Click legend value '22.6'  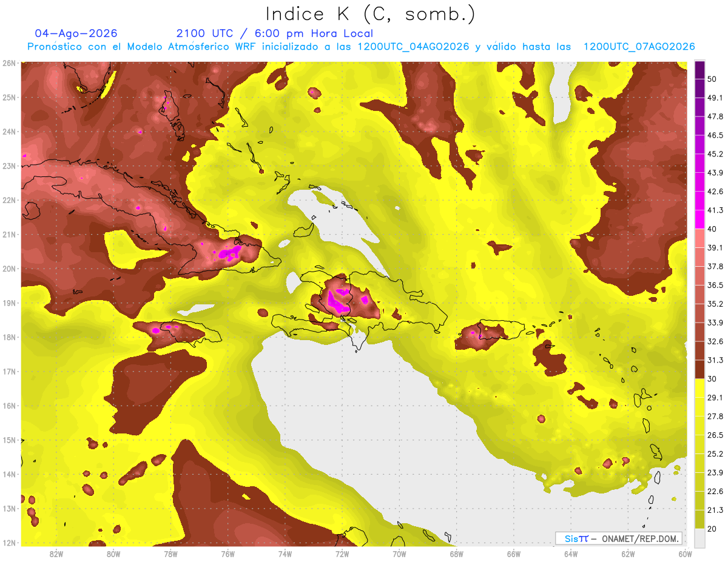(x=715, y=492)
